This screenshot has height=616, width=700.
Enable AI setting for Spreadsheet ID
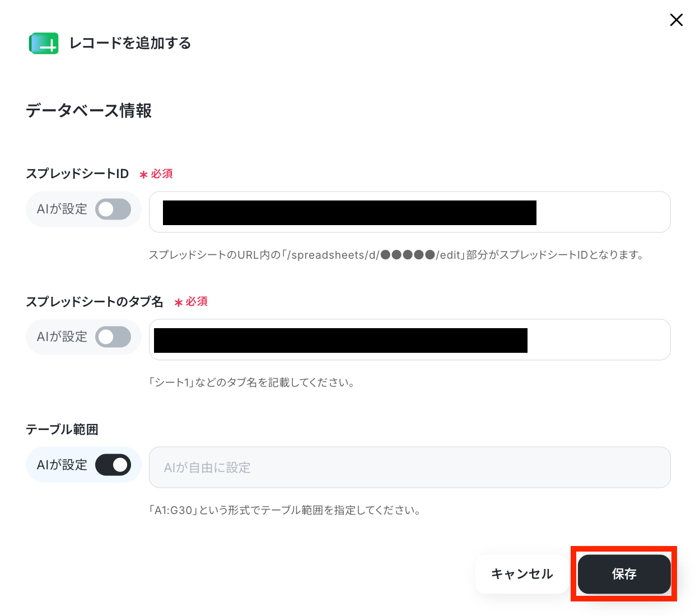click(113, 209)
